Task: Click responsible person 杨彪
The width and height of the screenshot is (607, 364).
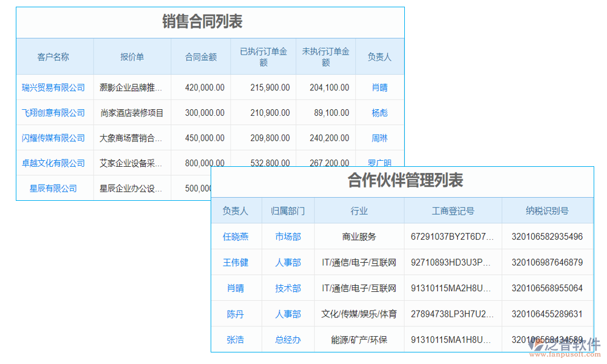Action: [379, 112]
